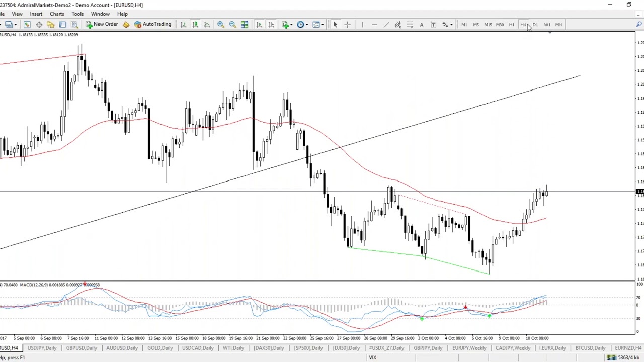Open the Navigator star-folder icon
644x362 pixels.
[x=51, y=24]
